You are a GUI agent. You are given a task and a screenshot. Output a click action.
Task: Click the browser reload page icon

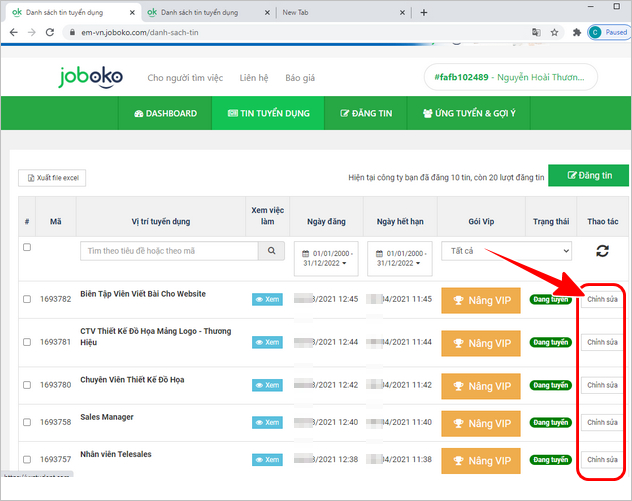tap(51, 32)
